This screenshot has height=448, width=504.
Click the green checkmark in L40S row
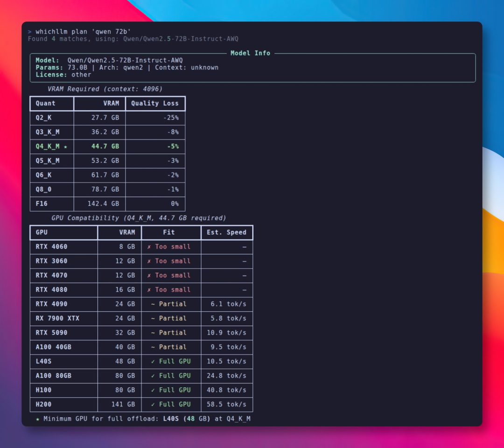tap(153, 362)
